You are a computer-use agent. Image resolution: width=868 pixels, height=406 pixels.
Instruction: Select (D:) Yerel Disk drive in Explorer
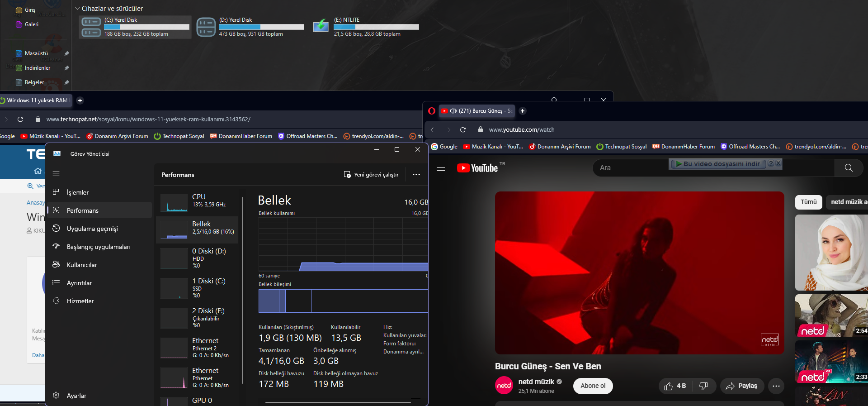[x=250, y=27]
